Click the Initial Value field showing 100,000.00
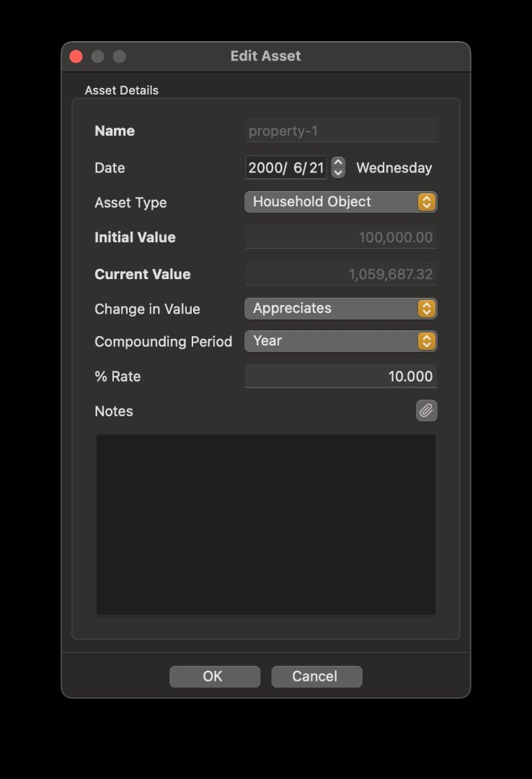532x779 pixels. [x=340, y=237]
